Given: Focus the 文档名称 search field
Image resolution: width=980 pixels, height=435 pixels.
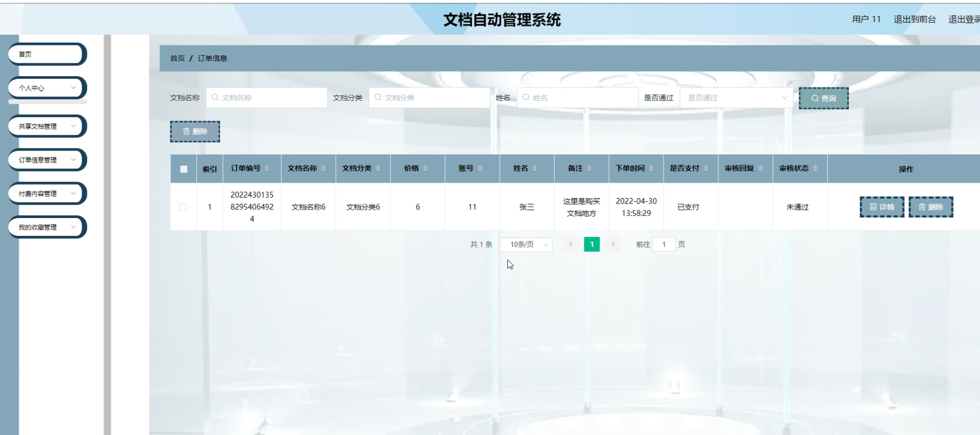Looking at the screenshot, I should 267,98.
